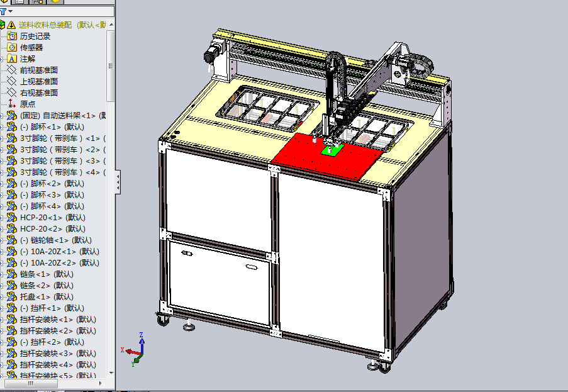Switch to the ConfigurationManager tab

pyautogui.click(x=37, y=2)
